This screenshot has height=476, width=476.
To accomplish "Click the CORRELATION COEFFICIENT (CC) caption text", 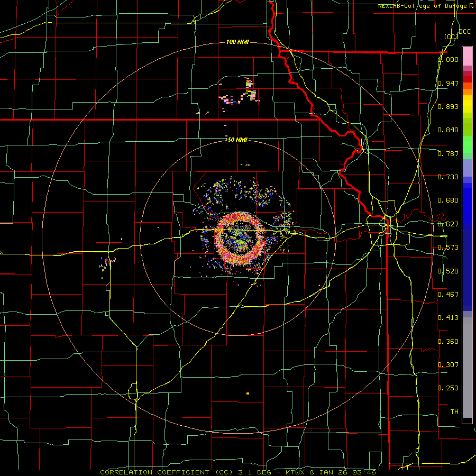I will [167, 472].
